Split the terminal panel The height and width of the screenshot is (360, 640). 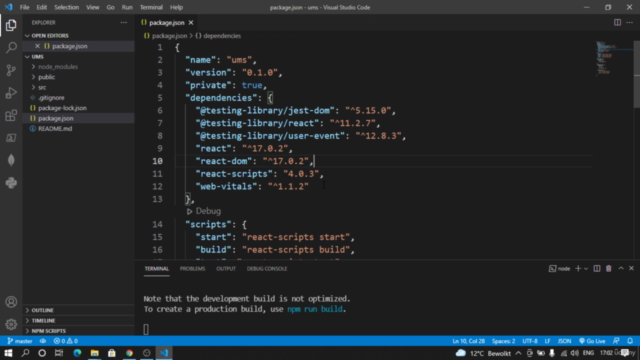(597, 269)
